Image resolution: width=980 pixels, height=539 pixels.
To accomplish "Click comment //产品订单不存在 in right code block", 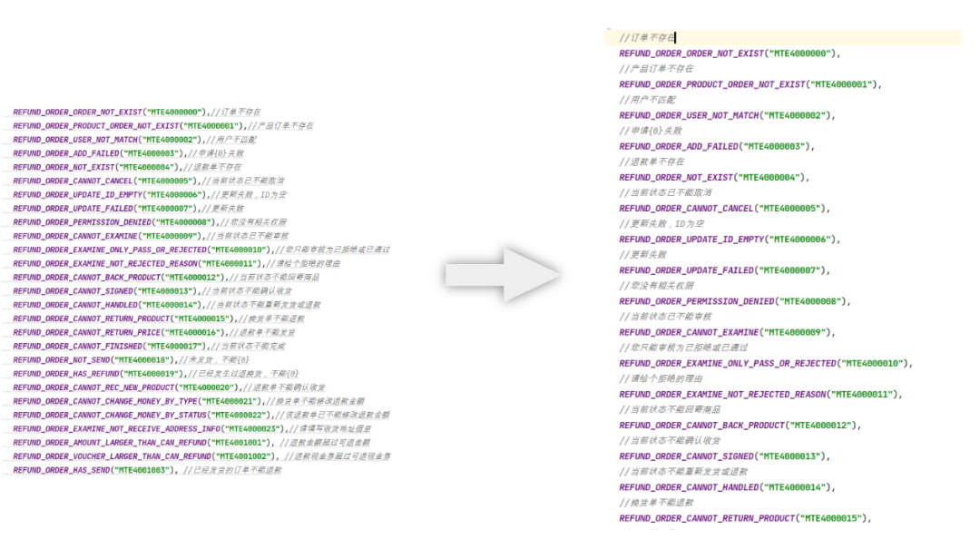I will pos(656,69).
